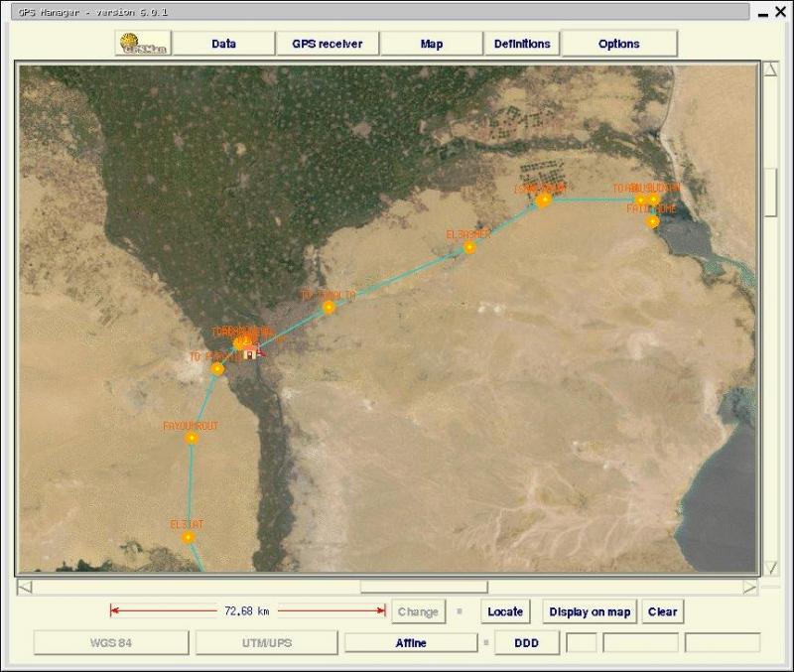The height and width of the screenshot is (672, 794).
Task: Select the Affine transformation option
Action: (x=412, y=642)
